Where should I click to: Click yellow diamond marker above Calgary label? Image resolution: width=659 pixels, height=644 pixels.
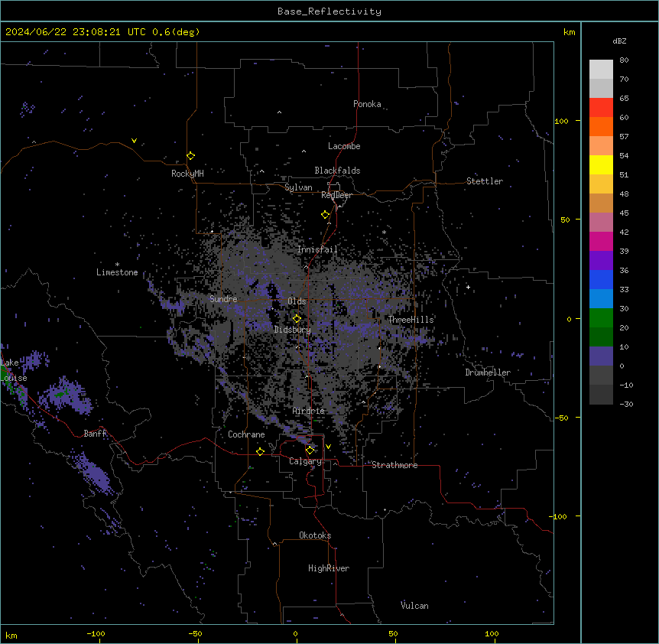[x=310, y=450]
